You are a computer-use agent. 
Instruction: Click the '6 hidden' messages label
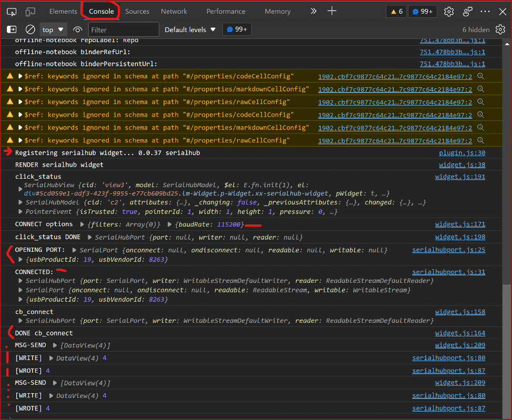(x=476, y=30)
